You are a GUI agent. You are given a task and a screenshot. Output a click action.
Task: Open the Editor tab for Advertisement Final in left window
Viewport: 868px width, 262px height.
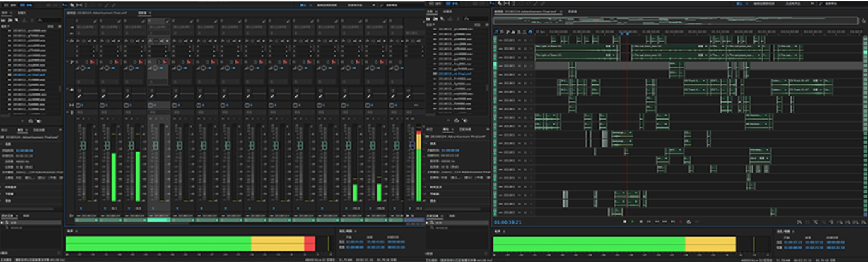(98, 13)
